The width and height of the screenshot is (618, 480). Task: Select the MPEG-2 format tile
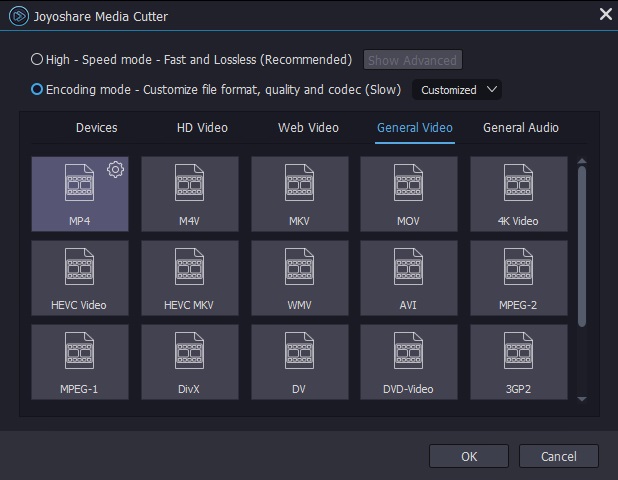coord(518,277)
